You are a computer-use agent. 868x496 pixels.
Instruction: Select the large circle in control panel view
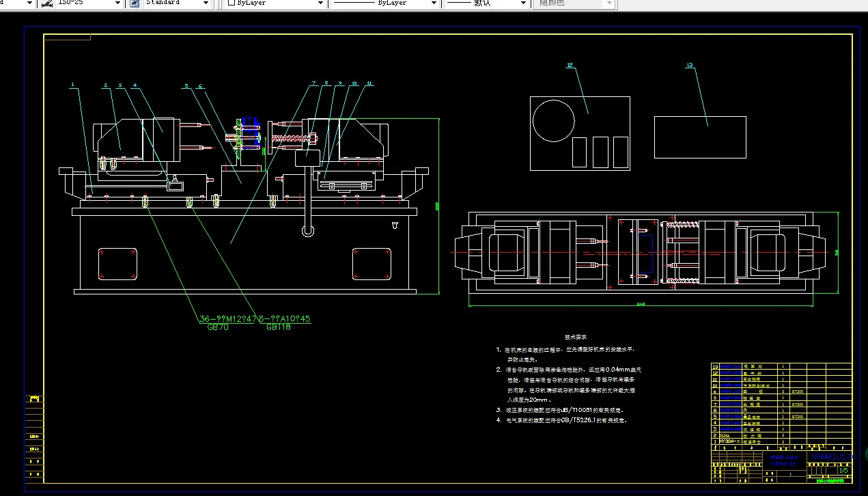554,121
